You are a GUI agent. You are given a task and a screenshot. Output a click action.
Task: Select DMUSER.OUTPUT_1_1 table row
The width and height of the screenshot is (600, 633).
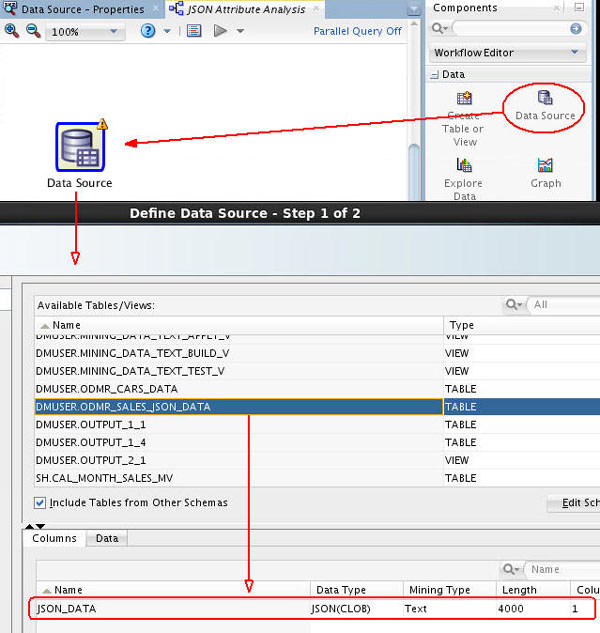tap(317, 425)
